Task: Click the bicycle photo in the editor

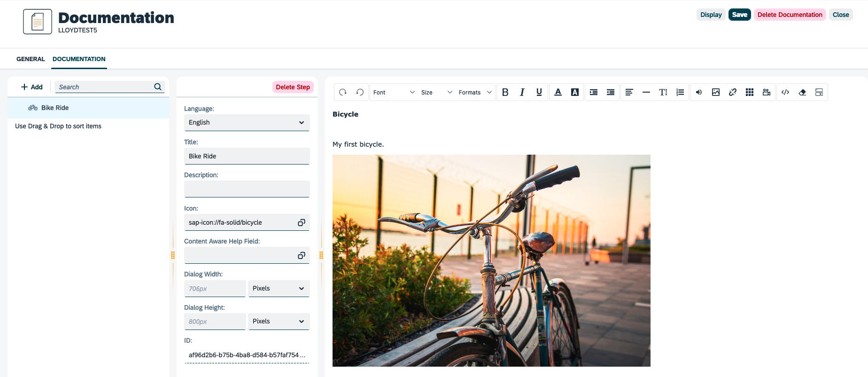Action: [491, 260]
